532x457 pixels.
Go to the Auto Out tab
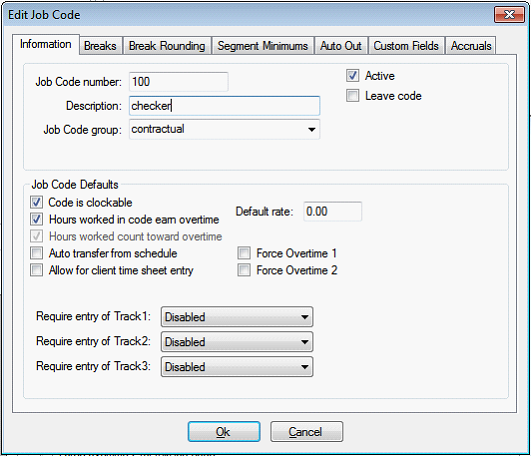(341, 46)
